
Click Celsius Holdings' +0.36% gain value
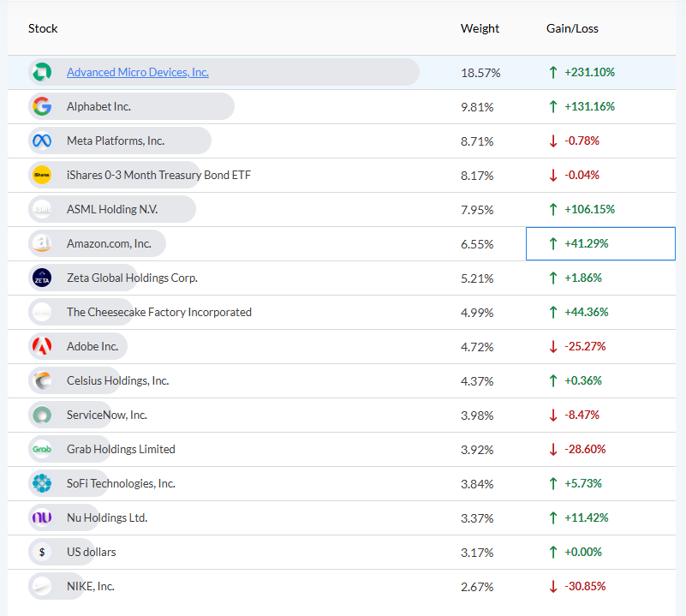pos(582,380)
